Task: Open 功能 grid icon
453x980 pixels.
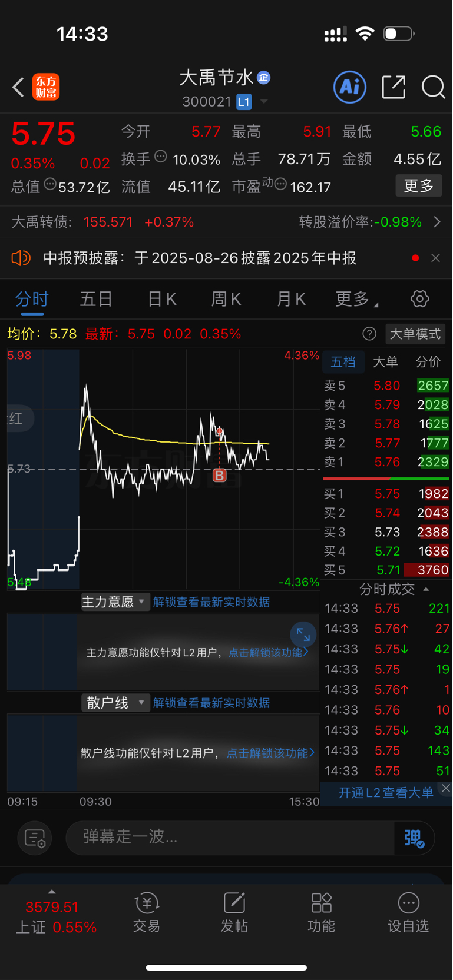Action: pyautogui.click(x=322, y=913)
